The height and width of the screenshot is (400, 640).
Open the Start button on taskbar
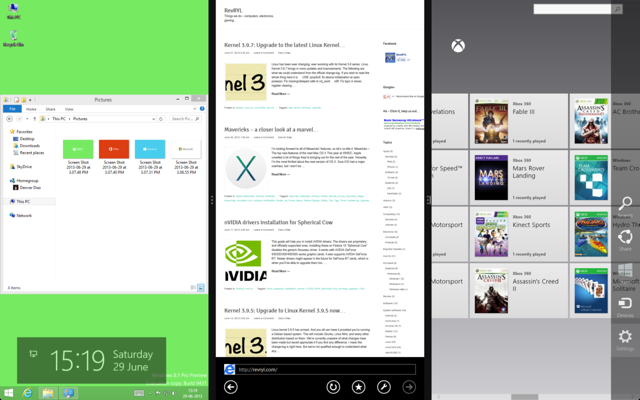point(8,393)
